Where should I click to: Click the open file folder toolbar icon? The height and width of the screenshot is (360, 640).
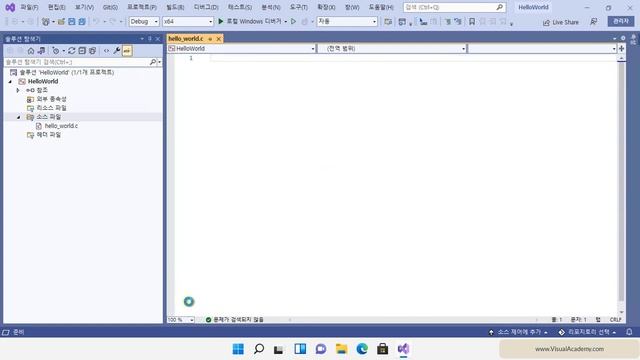coord(61,22)
